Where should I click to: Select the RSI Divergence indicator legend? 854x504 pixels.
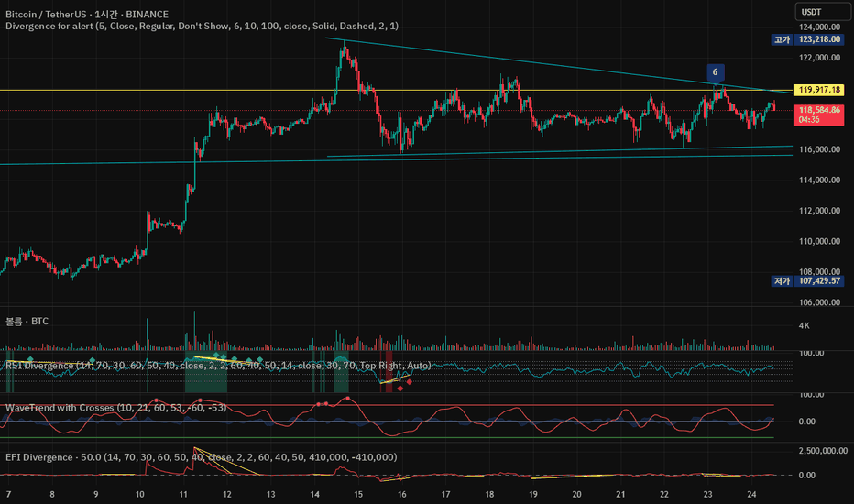point(218,366)
